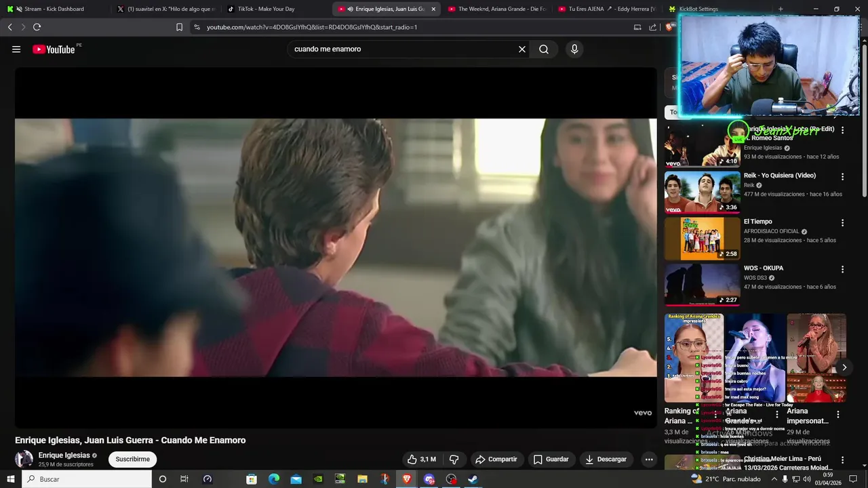Open the Enrique Iglesias channel name link
Image resolution: width=868 pixels, height=488 pixels.
pos(64,455)
